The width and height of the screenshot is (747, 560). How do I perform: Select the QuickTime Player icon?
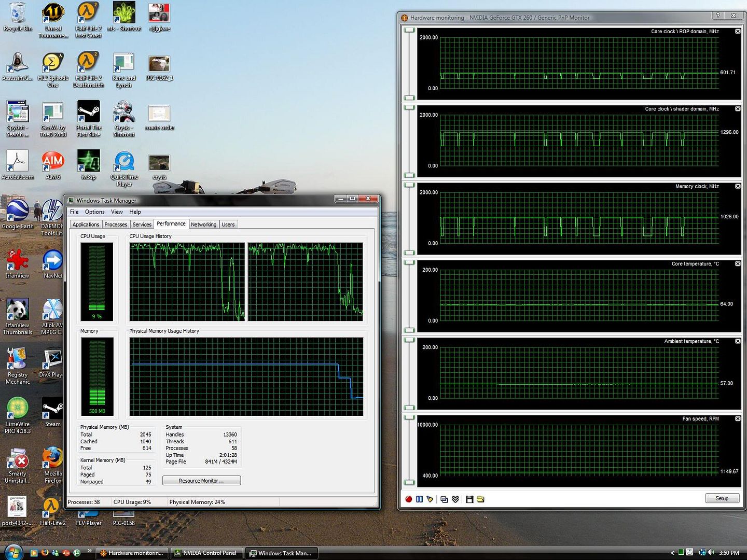click(124, 169)
